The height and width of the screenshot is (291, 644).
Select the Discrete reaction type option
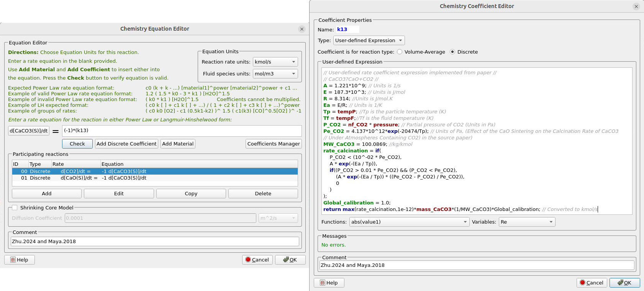[x=452, y=52]
